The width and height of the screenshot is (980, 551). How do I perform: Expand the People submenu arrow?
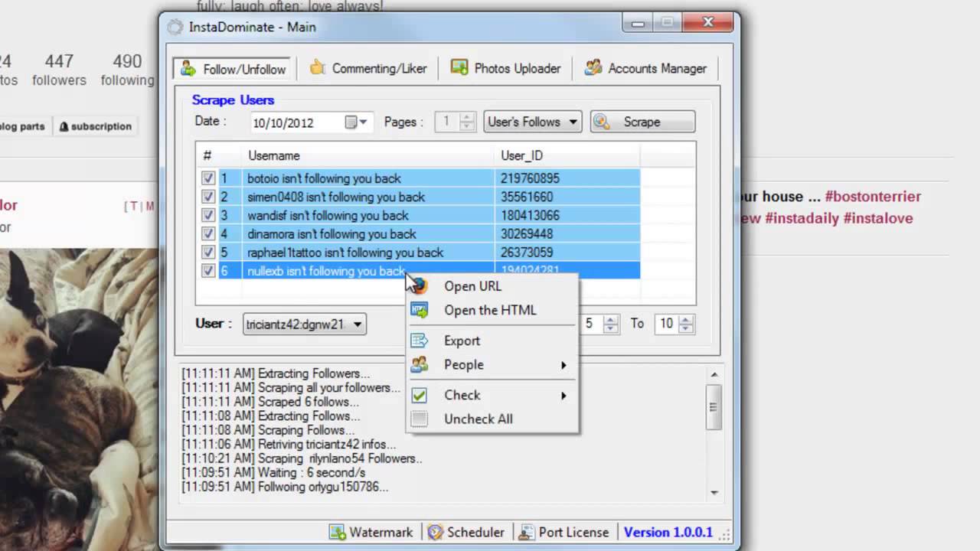point(563,365)
